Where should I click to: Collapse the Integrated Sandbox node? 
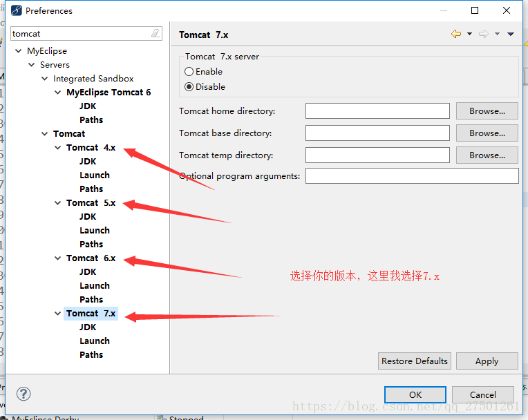click(44, 79)
